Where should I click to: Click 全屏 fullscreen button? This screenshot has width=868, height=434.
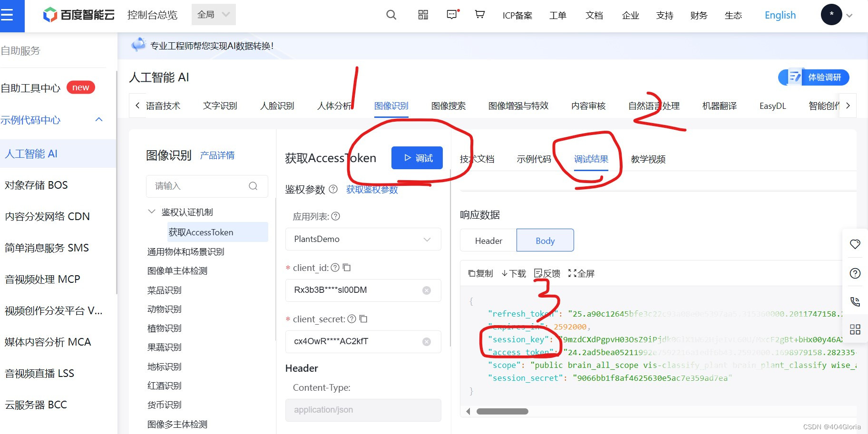click(581, 273)
